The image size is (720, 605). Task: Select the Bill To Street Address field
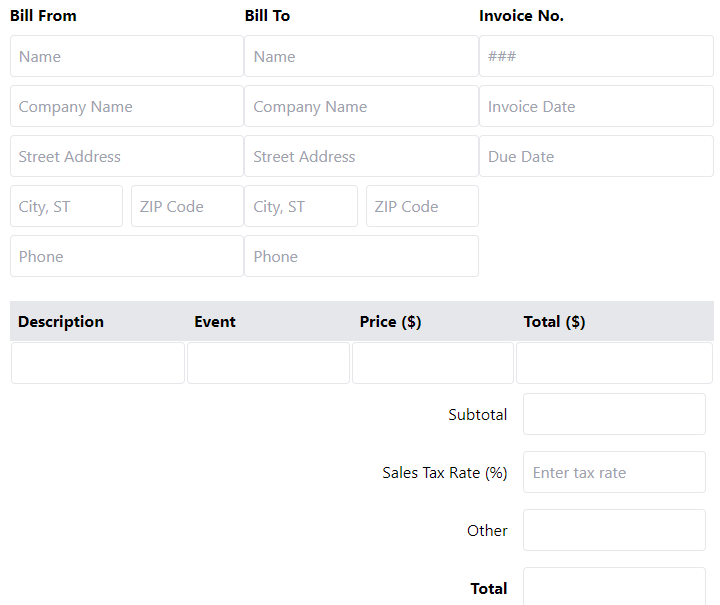361,156
